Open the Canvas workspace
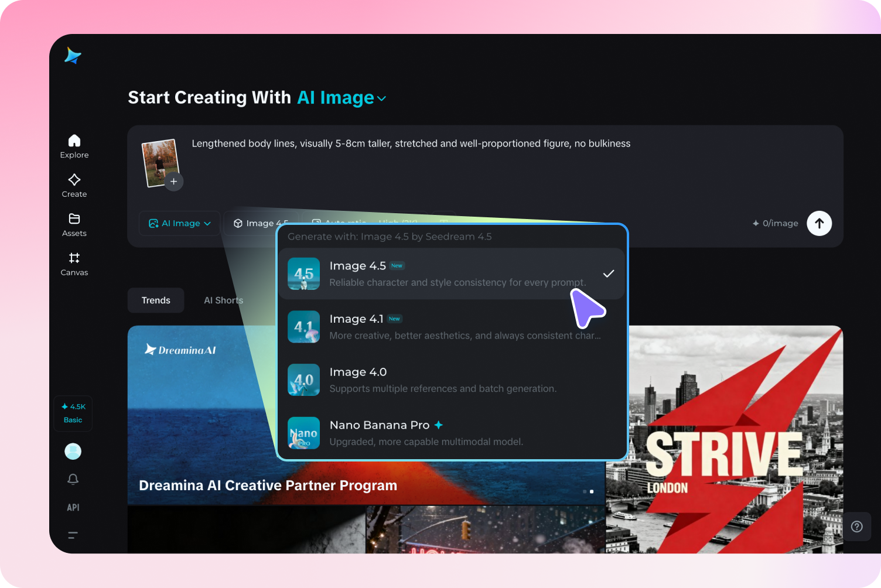Viewport: 881px width, 588px height. [74, 264]
